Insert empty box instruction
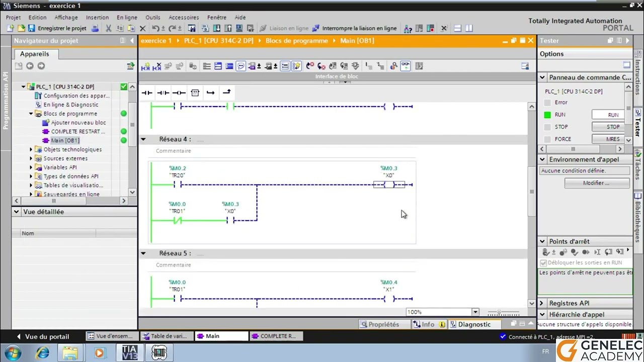 point(195,93)
